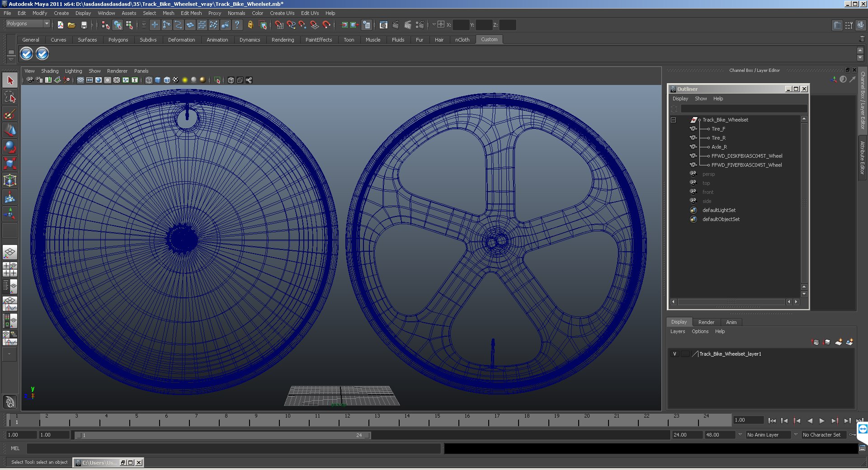The image size is (868, 470).
Task: Step back one key
Action: coord(797,421)
